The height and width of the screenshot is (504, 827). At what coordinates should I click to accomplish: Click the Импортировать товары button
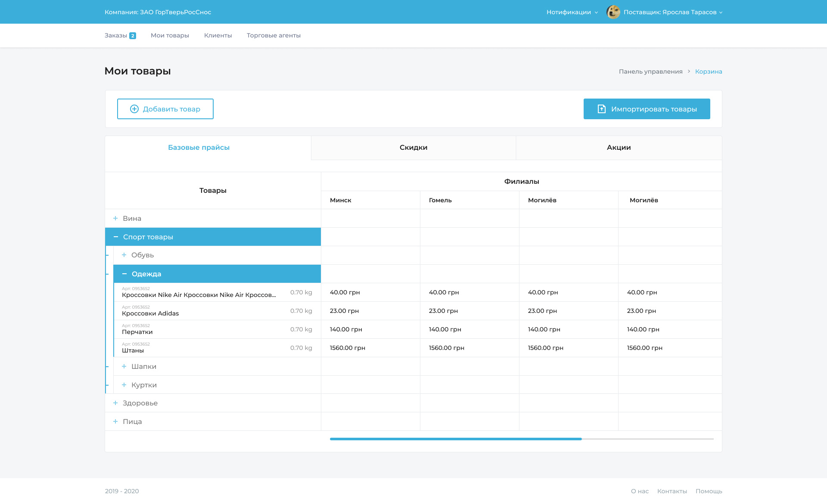(647, 109)
